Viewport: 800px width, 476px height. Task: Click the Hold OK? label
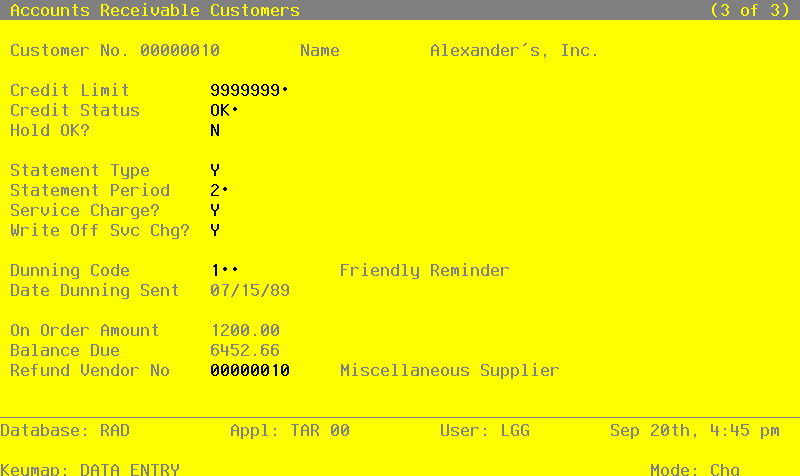50,131
